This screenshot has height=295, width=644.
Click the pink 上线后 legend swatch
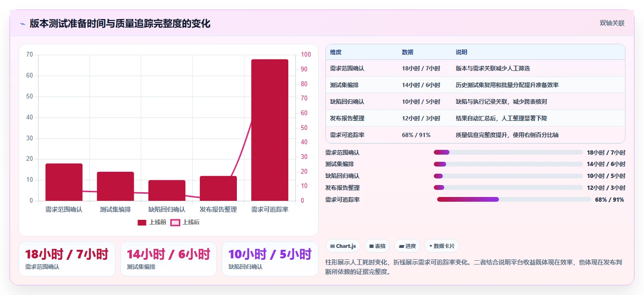[x=176, y=222]
